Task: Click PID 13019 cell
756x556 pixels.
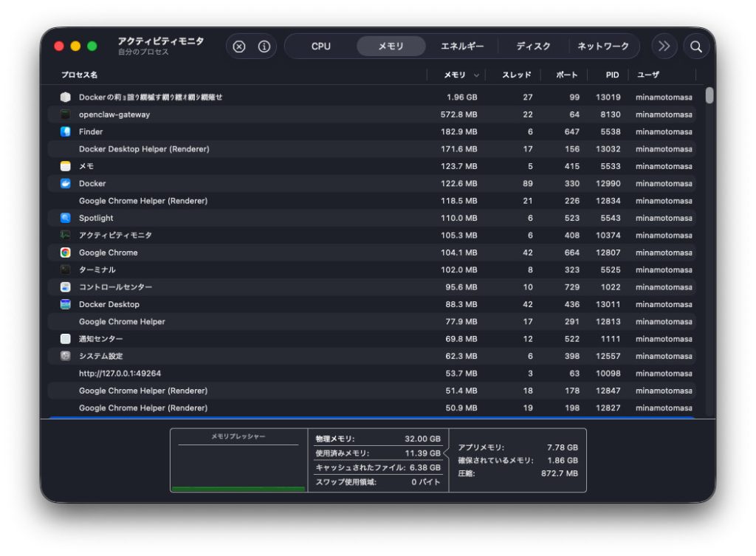Action: 608,97
